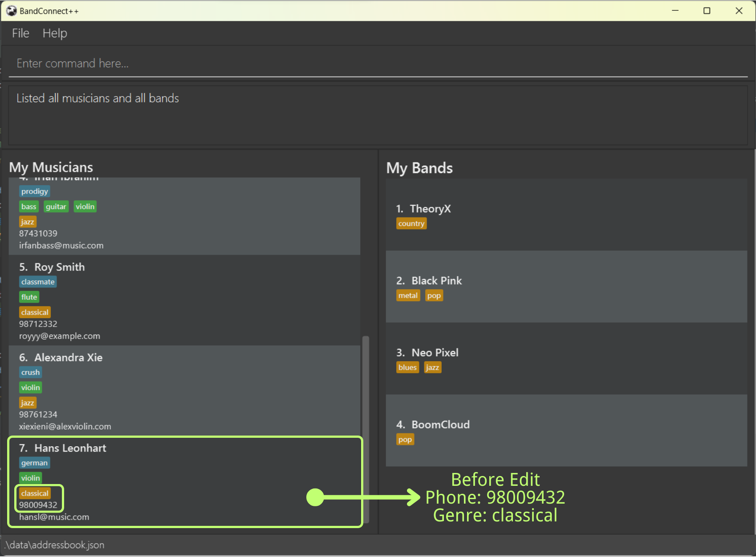Maximize the BandConnect++ window
Image resolution: width=756 pixels, height=557 pixels.
pyautogui.click(x=707, y=11)
